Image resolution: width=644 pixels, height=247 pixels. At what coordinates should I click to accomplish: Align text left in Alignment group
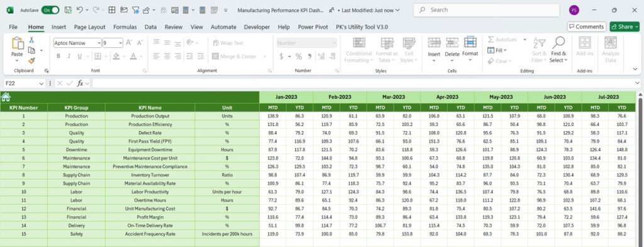point(156,57)
